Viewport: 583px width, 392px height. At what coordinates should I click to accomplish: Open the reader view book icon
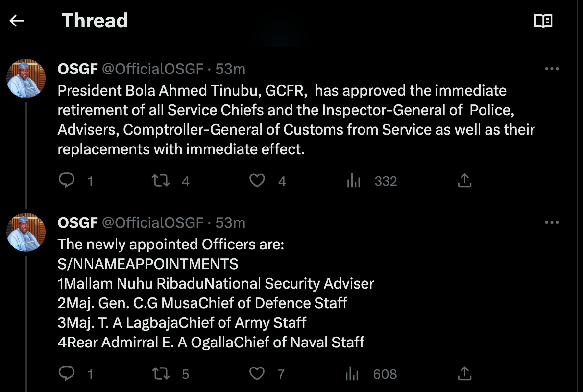[x=543, y=21]
